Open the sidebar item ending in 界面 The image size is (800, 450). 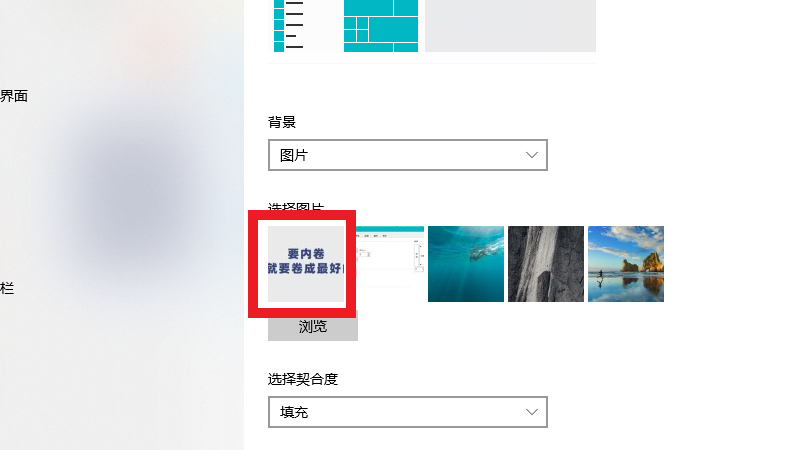point(14,96)
